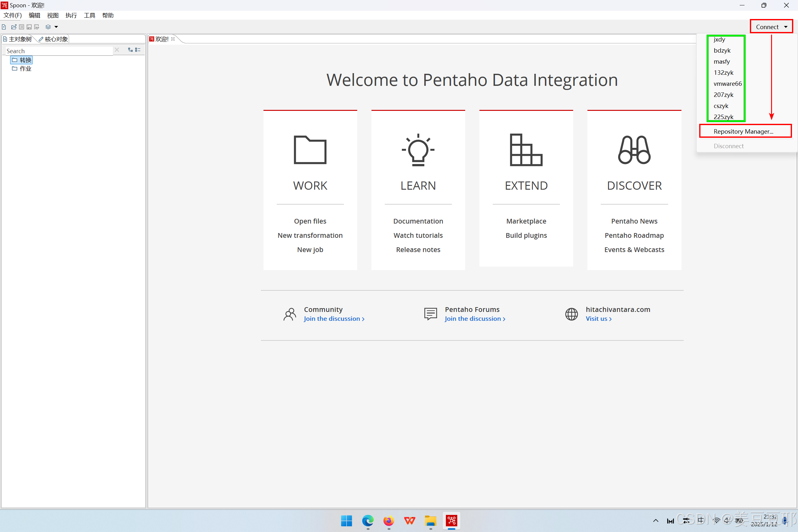Click the Open file toolbar icon
This screenshot has width=798, height=532.
(x=14, y=27)
